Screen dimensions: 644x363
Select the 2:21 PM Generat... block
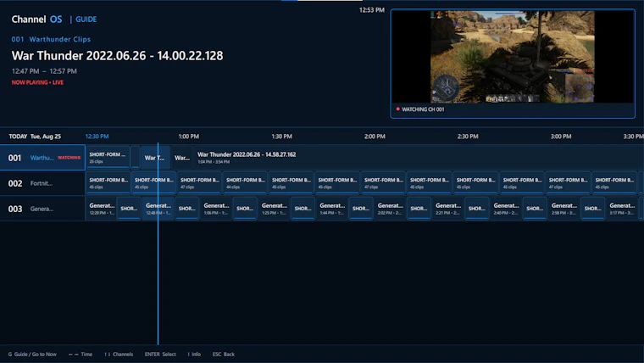[x=447, y=209]
